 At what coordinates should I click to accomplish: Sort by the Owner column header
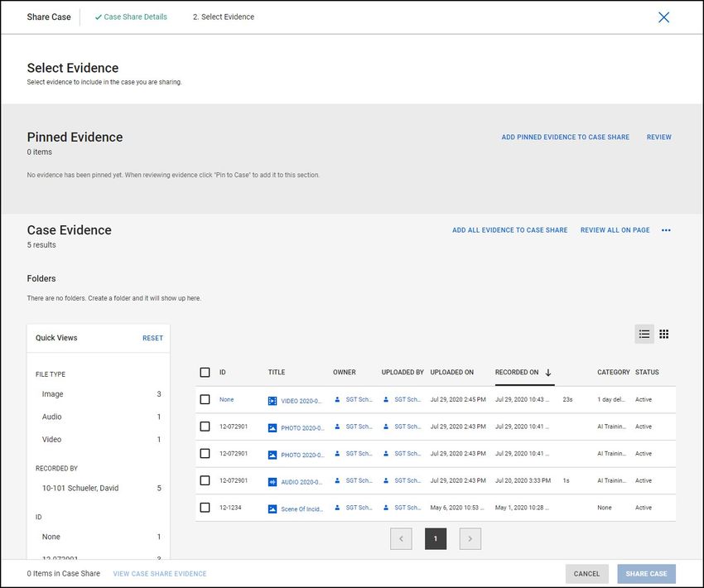(x=345, y=372)
